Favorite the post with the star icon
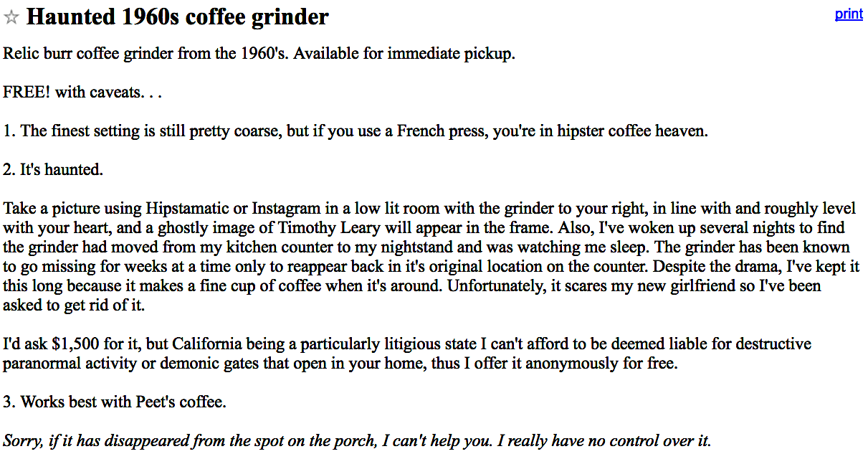 [x=11, y=18]
